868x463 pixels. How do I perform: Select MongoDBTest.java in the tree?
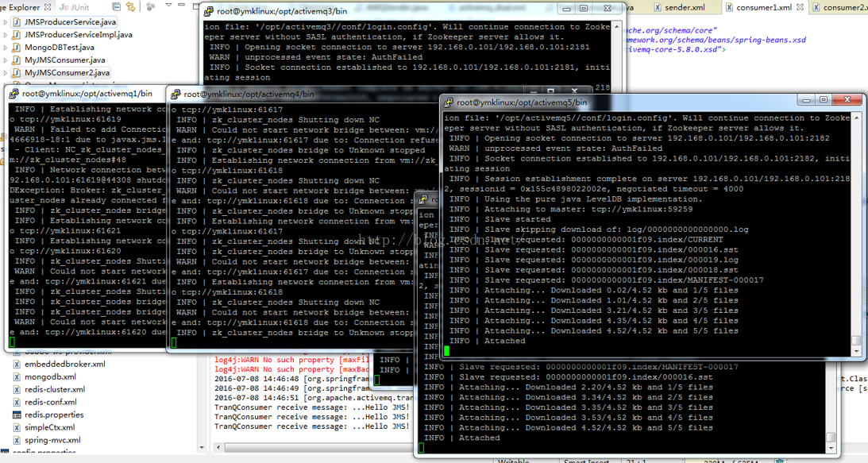pos(60,48)
